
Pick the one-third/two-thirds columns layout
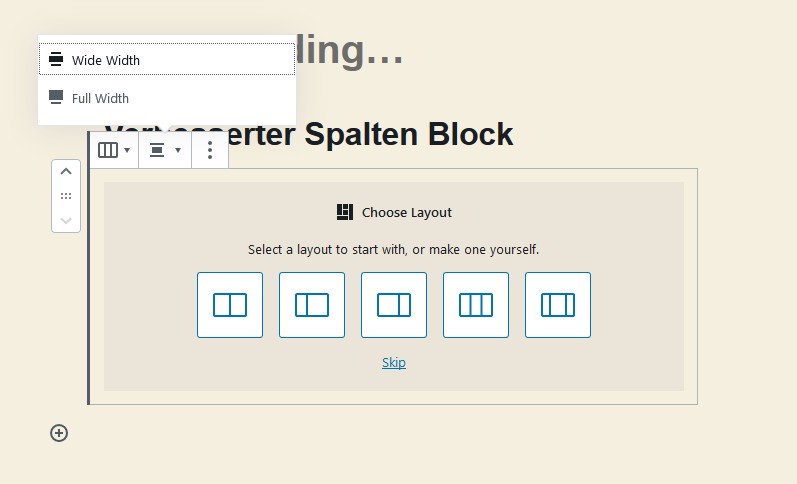[312, 305]
